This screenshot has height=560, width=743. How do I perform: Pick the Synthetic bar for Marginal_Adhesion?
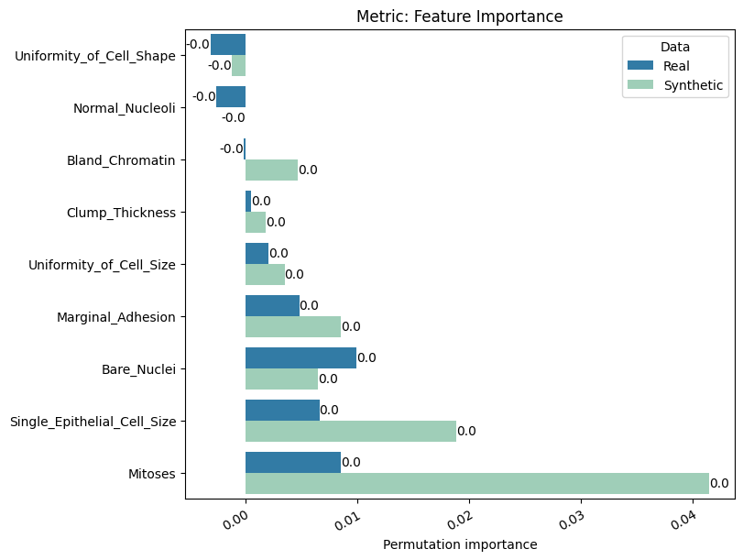tap(293, 327)
